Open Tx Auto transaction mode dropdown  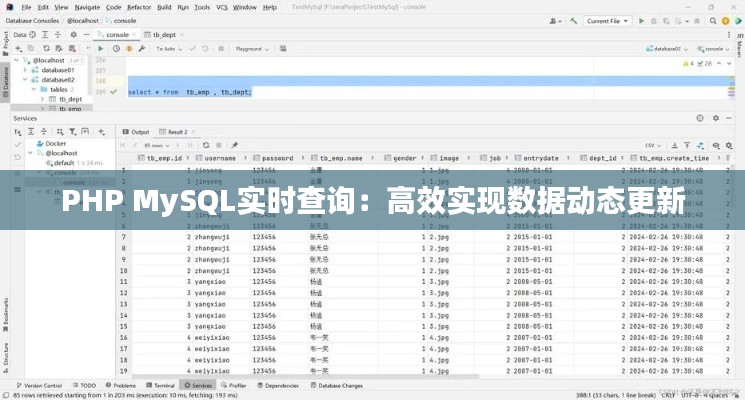pyautogui.click(x=170, y=49)
